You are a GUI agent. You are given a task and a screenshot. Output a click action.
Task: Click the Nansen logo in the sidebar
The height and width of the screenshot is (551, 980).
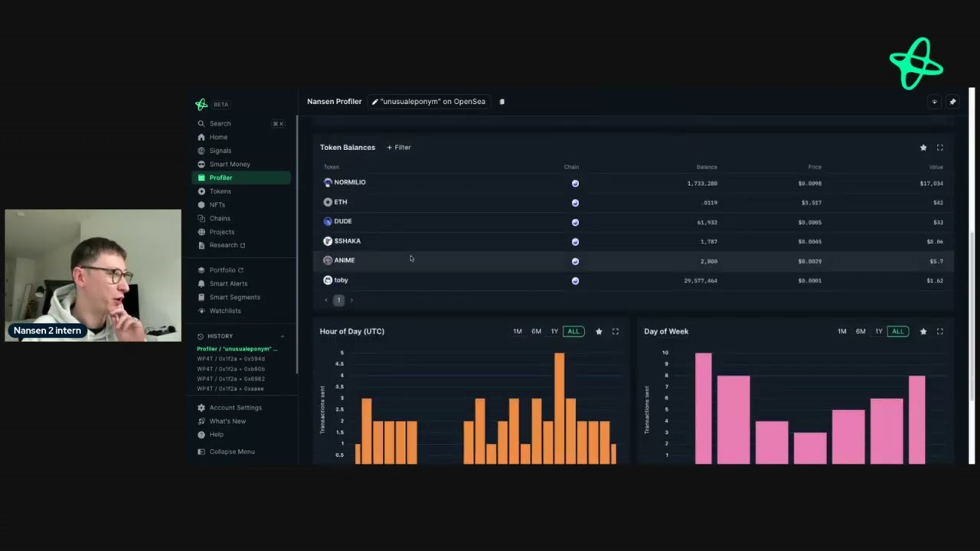coord(201,104)
